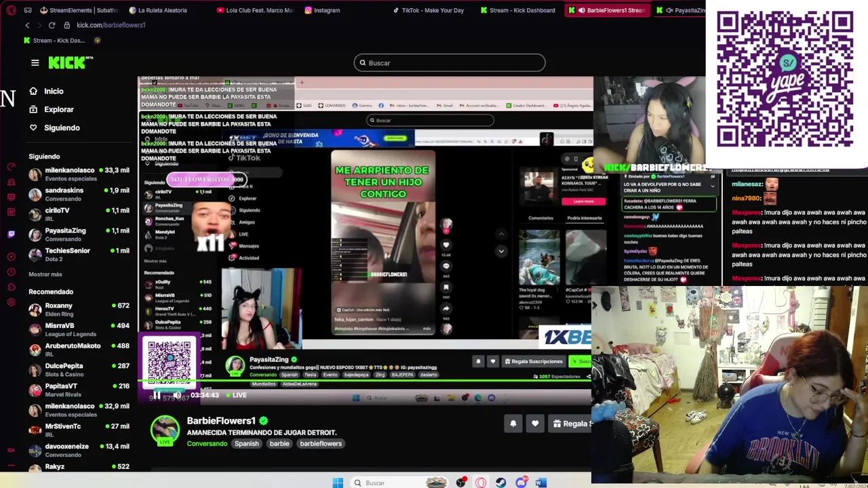Open MisrraVB channel in Recomendado list

[x=79, y=329]
